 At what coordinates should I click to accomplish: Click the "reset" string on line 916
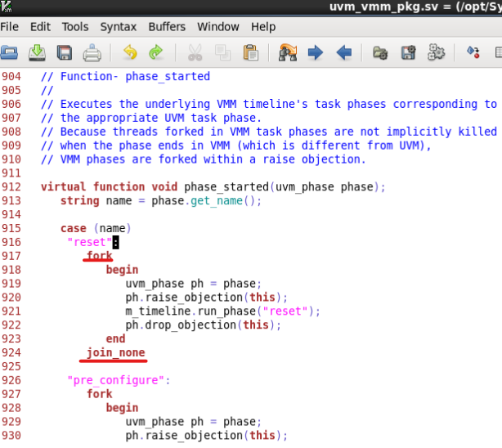pyautogui.click(x=90, y=243)
